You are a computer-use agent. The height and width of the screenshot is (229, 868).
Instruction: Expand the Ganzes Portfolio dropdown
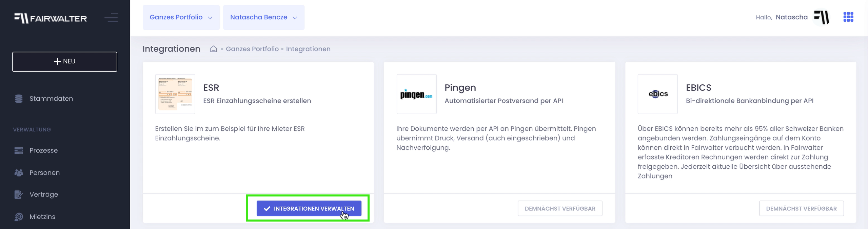click(181, 17)
